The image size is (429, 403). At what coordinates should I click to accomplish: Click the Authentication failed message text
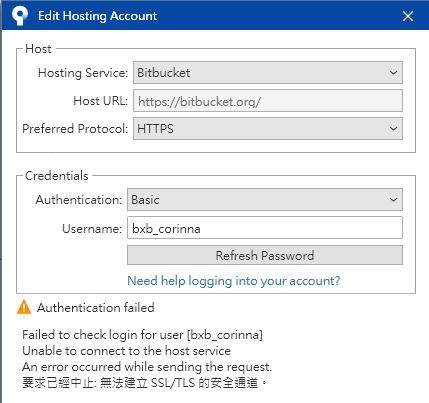click(96, 307)
